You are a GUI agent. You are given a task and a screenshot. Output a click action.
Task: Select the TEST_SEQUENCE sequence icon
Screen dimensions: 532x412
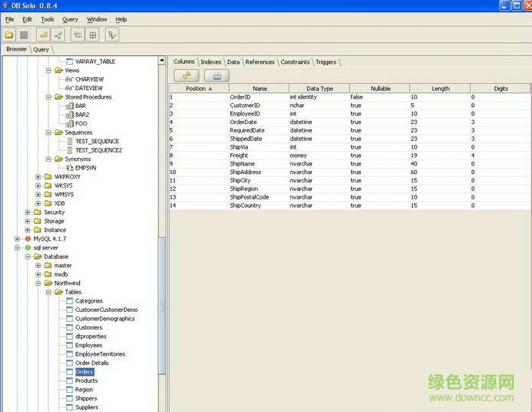pyautogui.click(x=69, y=142)
